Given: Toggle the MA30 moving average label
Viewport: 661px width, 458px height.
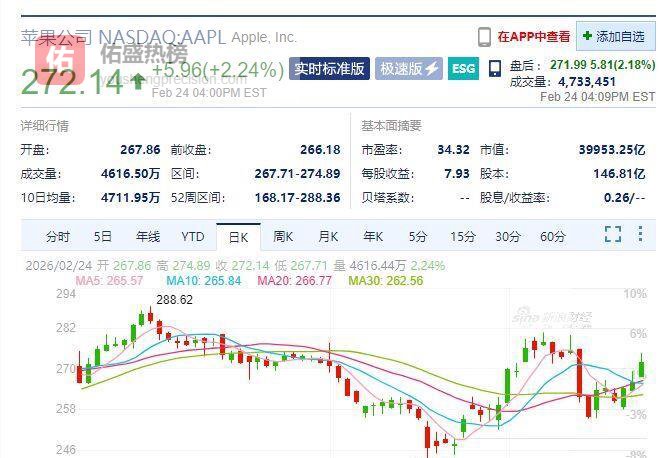Looking at the screenshot, I should click(385, 280).
